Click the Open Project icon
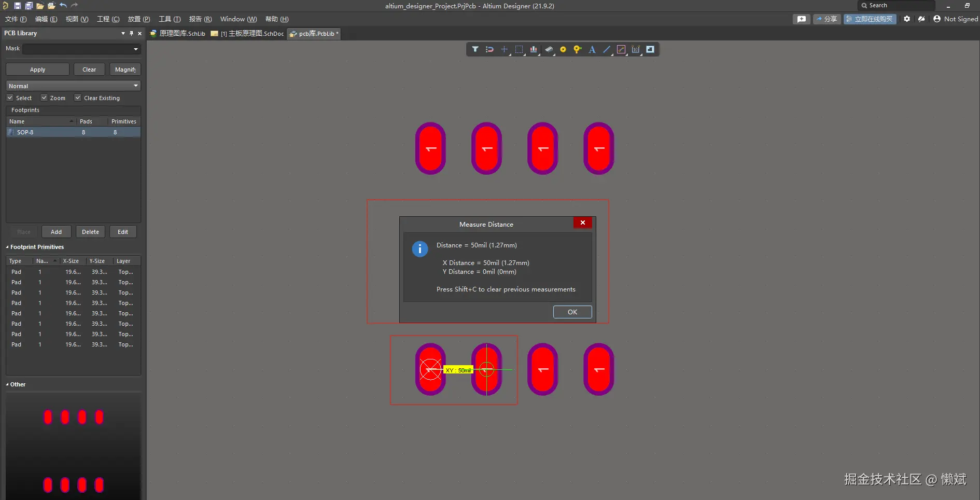 coord(51,6)
